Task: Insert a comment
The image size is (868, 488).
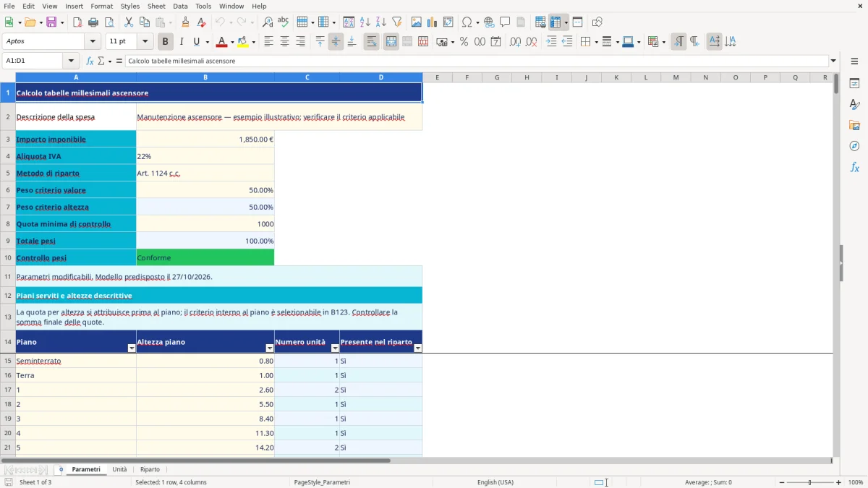Action: point(505,22)
